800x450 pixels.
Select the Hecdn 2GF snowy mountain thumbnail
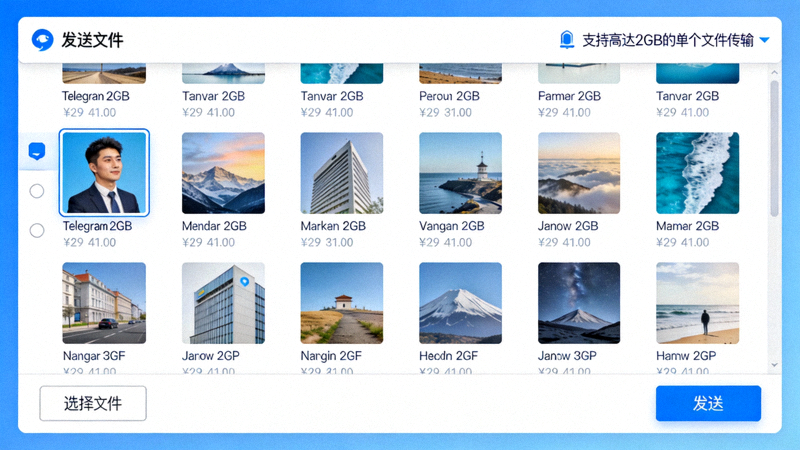460,303
